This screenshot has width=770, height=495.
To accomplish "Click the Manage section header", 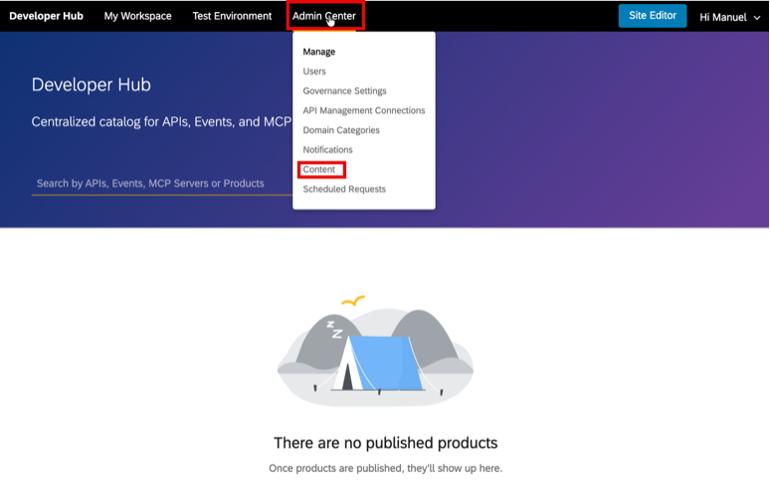I will (x=319, y=52).
